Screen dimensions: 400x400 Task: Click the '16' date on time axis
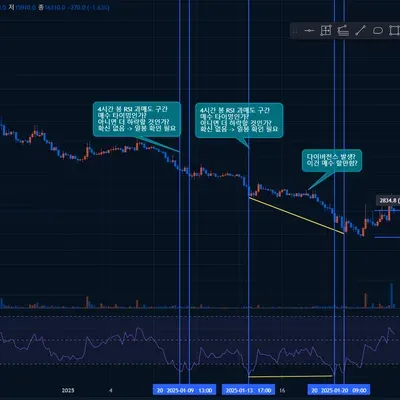click(x=282, y=390)
